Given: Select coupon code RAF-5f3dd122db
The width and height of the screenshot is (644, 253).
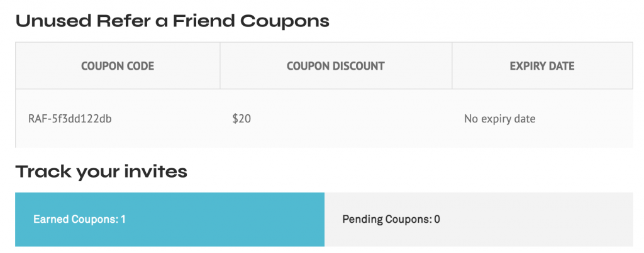Looking at the screenshot, I should click(70, 119).
